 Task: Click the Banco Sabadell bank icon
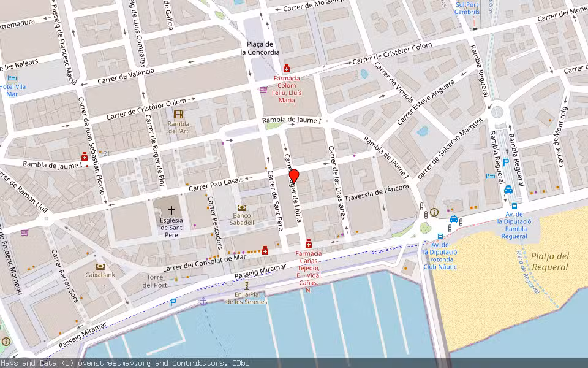pos(242,207)
